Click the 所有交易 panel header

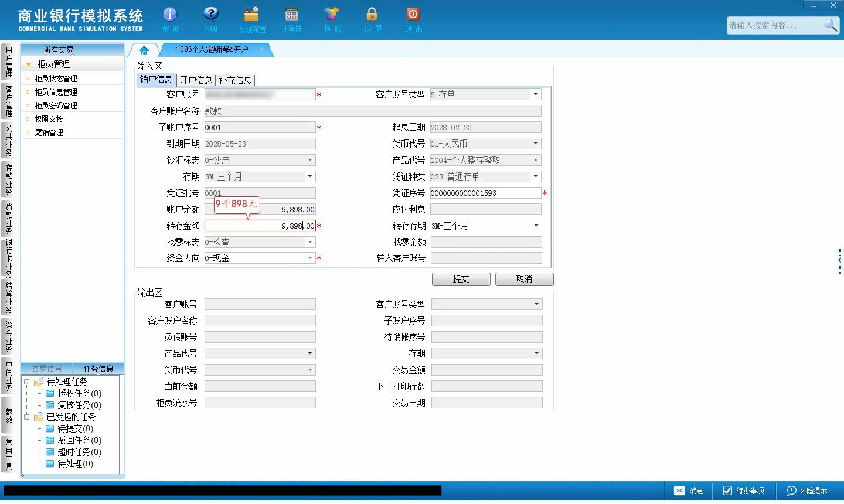72,50
